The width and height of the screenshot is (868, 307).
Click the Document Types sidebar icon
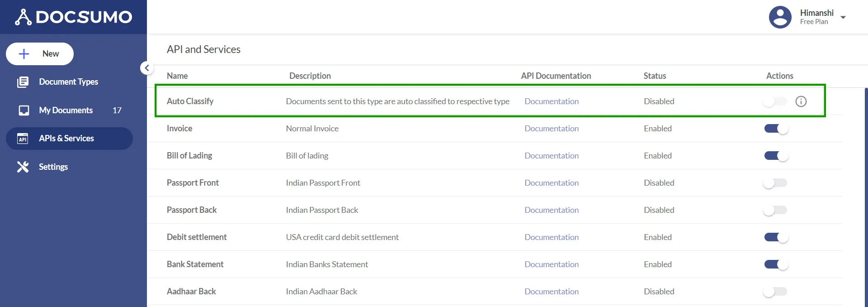tap(23, 82)
